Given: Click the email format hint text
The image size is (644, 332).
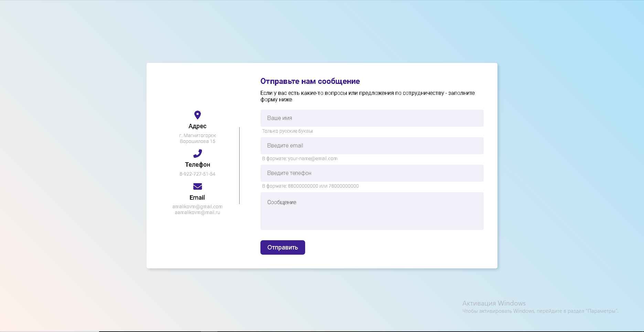Looking at the screenshot, I should [x=300, y=158].
